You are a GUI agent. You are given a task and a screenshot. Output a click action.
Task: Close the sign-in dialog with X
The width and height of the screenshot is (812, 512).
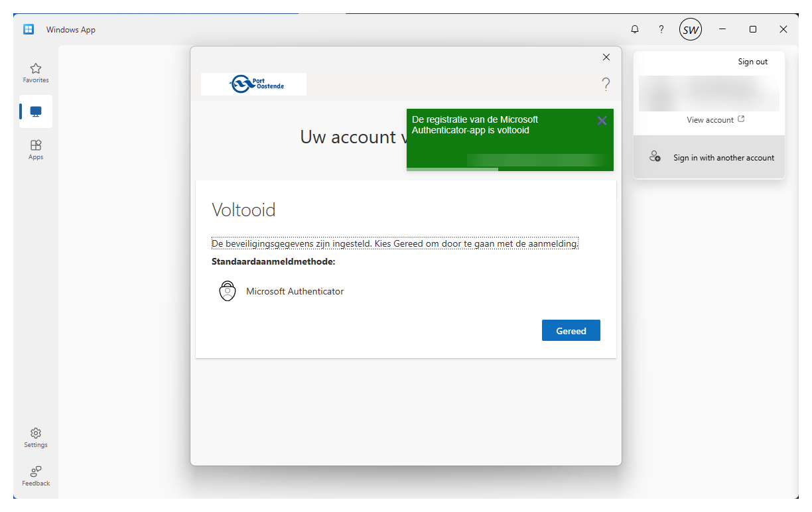point(606,57)
